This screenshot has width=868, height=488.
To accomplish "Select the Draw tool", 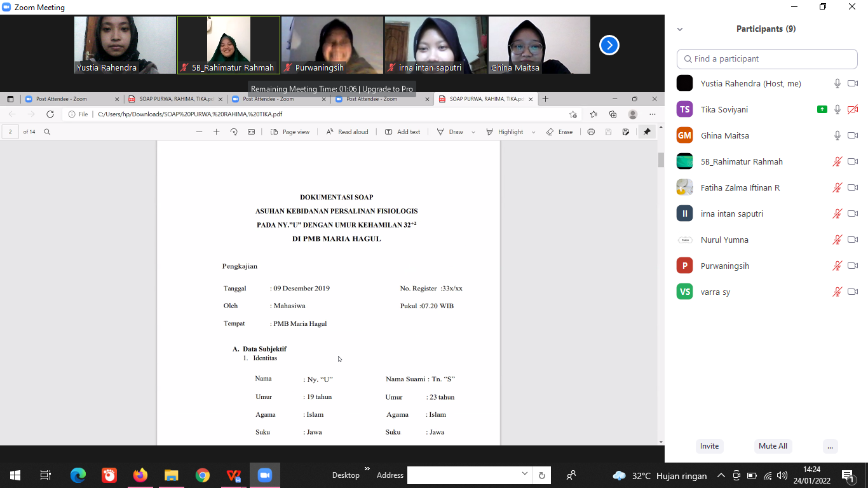I will [450, 132].
